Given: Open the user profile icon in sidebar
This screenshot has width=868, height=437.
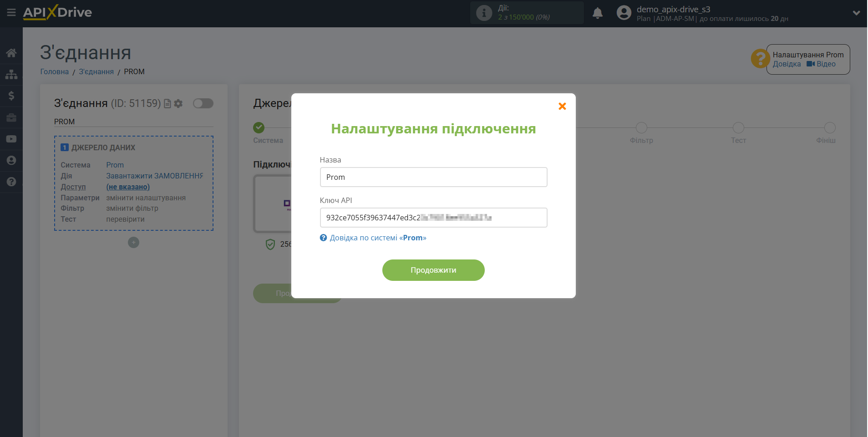Looking at the screenshot, I should (x=11, y=160).
